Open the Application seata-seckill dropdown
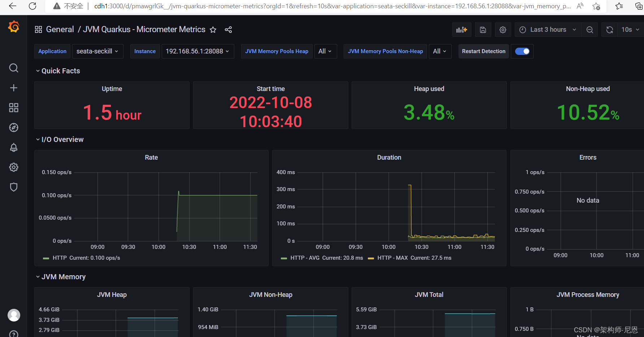 (97, 51)
